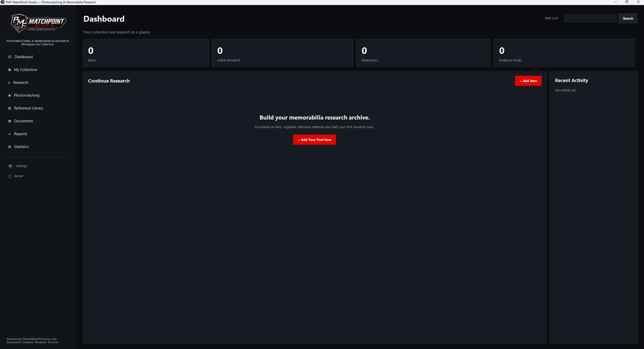The height and width of the screenshot is (349, 644).
Task: Open the Statistics page
Action: point(21,147)
